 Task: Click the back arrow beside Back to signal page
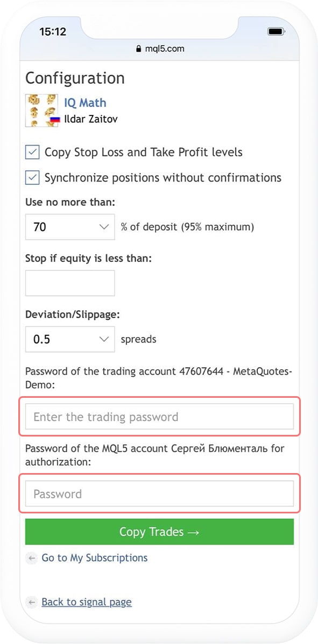[31, 602]
